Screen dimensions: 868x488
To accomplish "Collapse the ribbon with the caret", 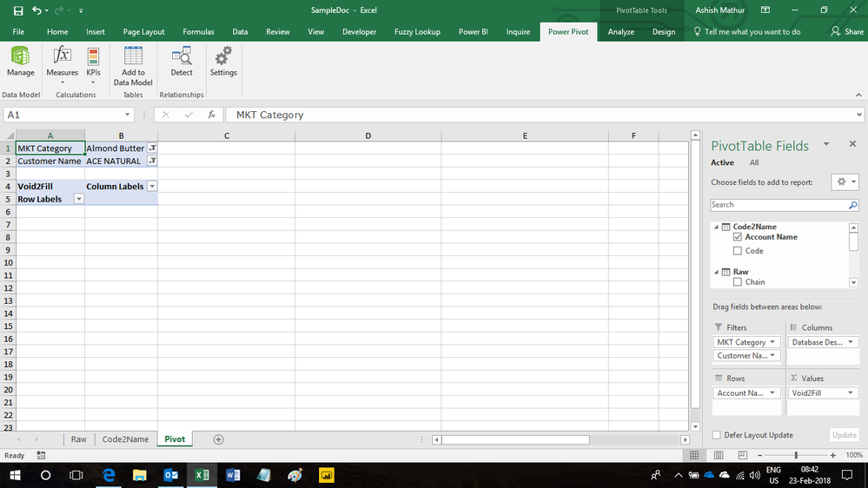I will pos(858,95).
